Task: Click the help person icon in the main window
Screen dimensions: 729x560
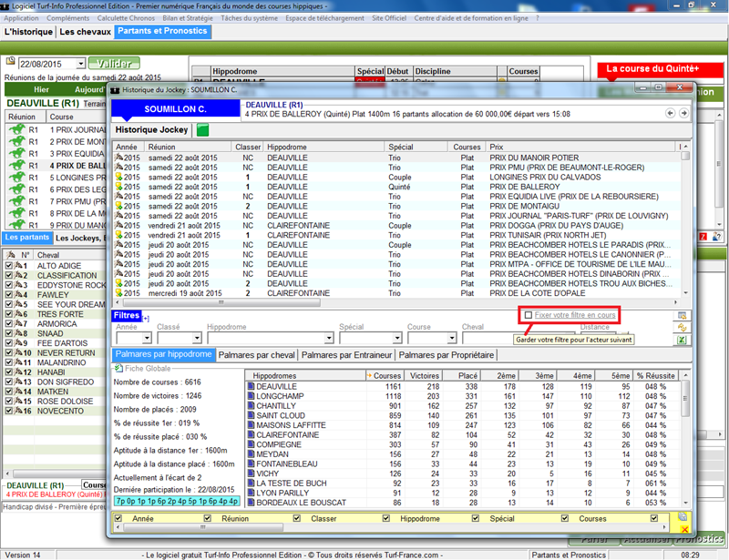Action: (716, 237)
